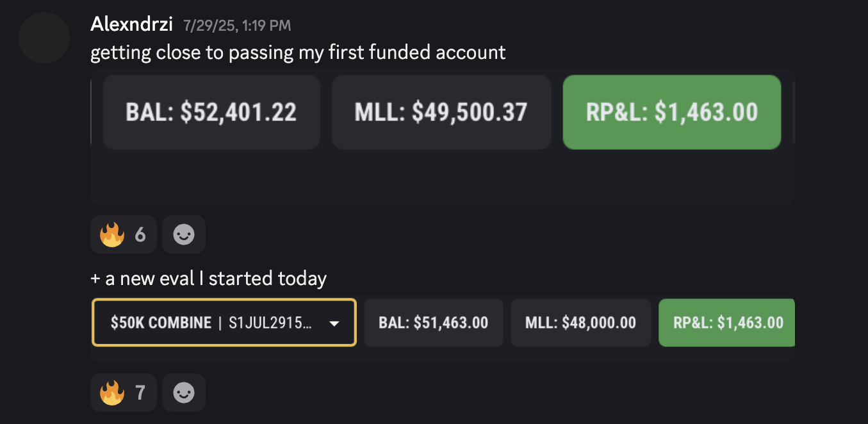Image resolution: width=868 pixels, height=424 pixels.
Task: Click the BAL: $51,463.00 box
Action: (x=434, y=323)
